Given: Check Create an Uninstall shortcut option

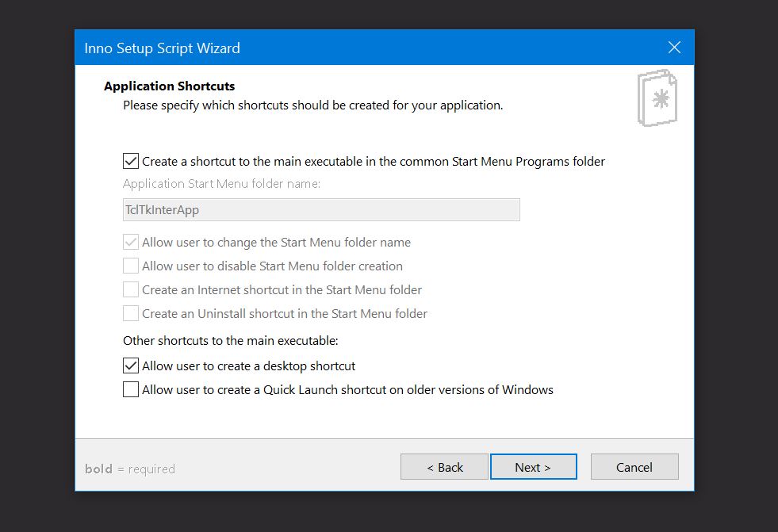Looking at the screenshot, I should [x=131, y=314].
